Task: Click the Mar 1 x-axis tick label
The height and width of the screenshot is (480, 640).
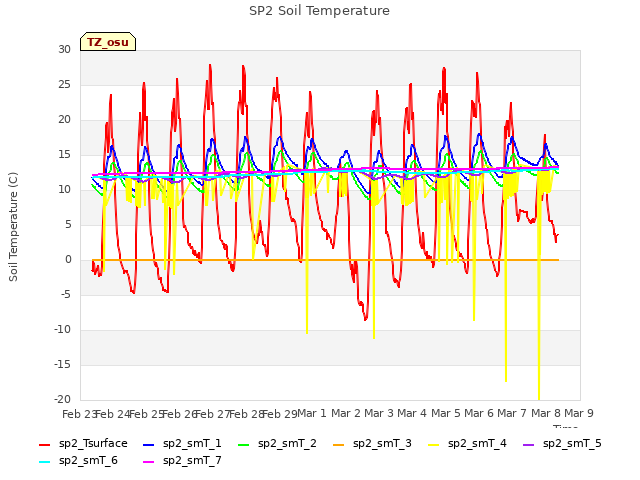Action: coord(312,413)
